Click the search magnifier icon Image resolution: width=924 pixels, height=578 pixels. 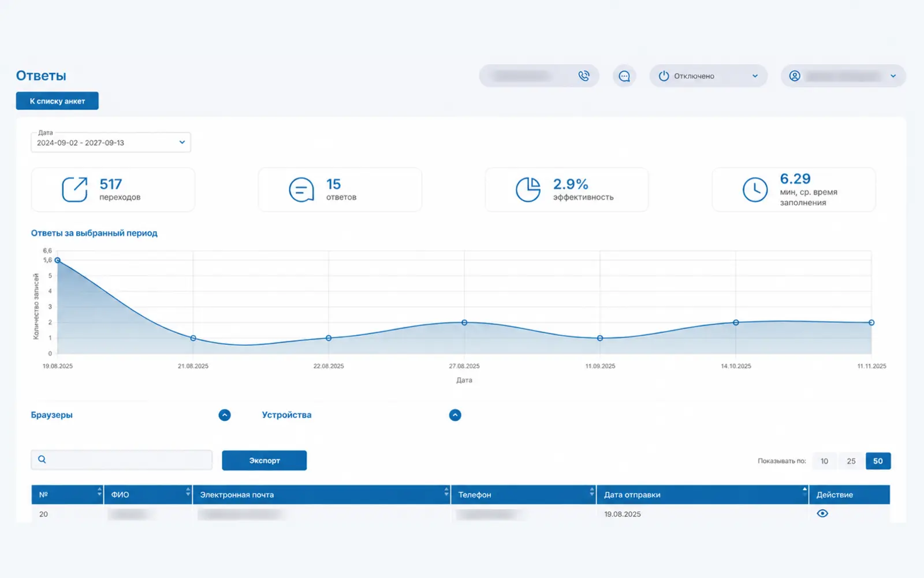(x=42, y=460)
